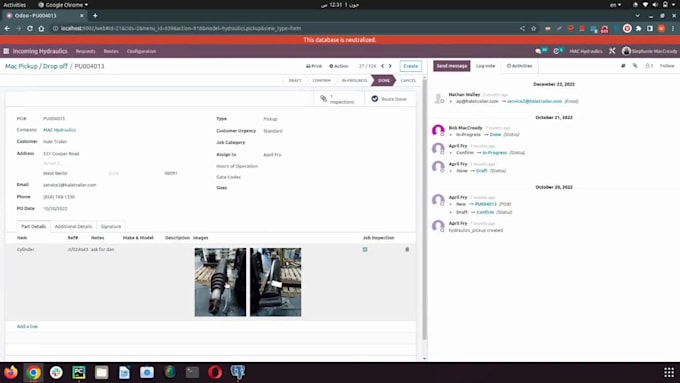Open the Requests menu
This screenshot has height=383, width=680.
pos(85,51)
